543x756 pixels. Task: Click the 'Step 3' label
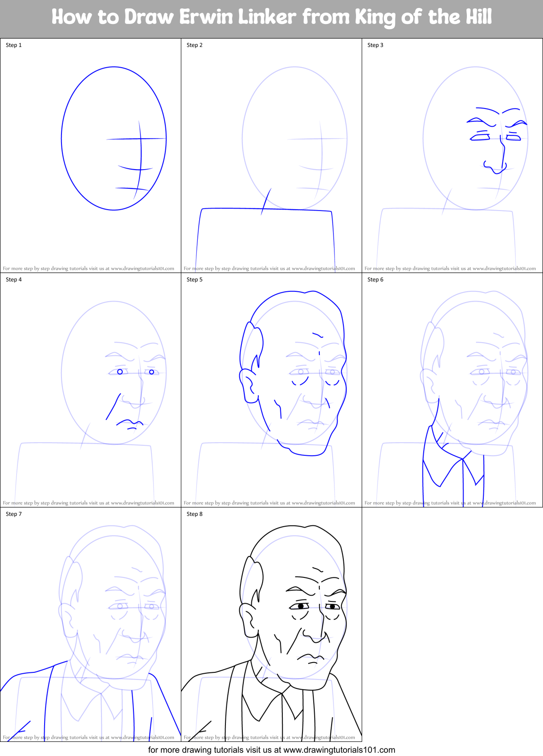pyautogui.click(x=375, y=45)
